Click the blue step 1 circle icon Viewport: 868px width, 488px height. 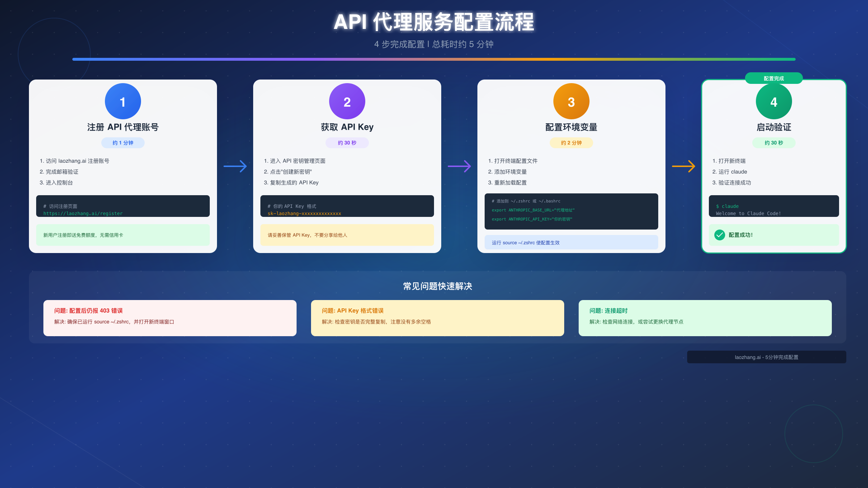[123, 101]
